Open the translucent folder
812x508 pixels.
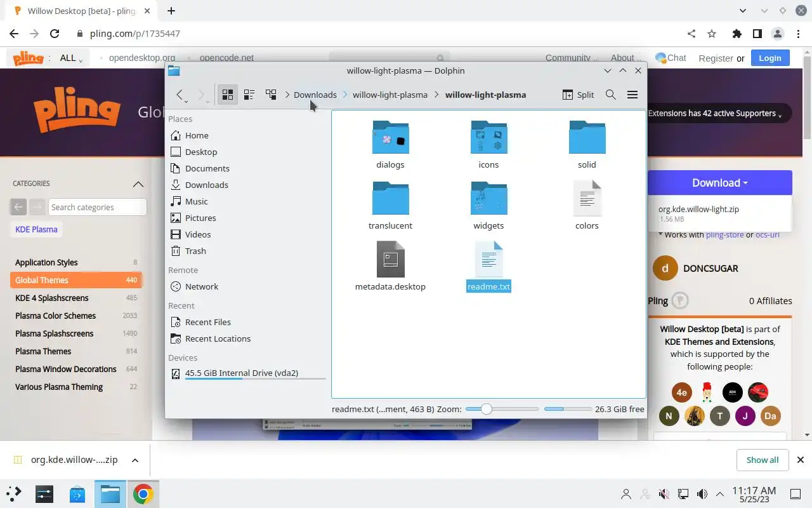[390, 206]
